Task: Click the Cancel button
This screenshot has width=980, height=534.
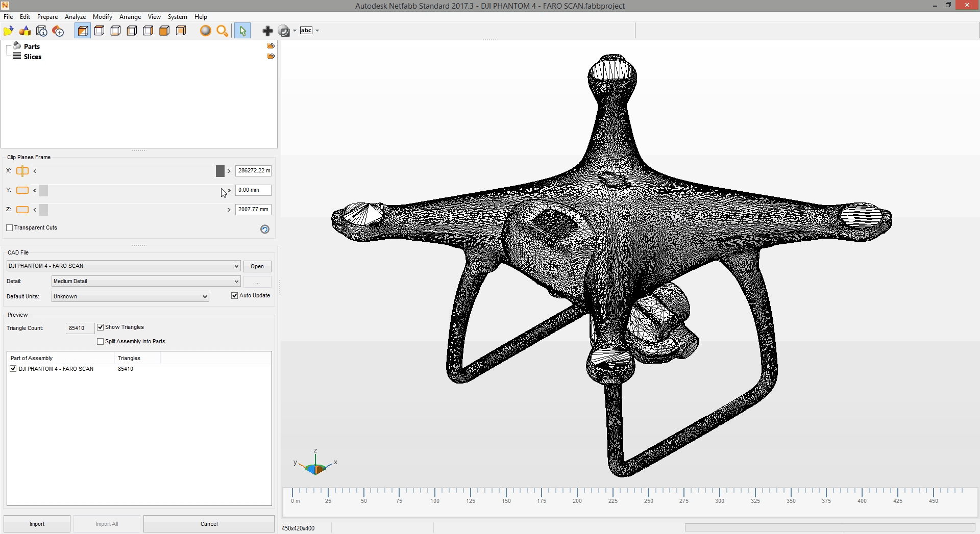Action: pos(209,524)
